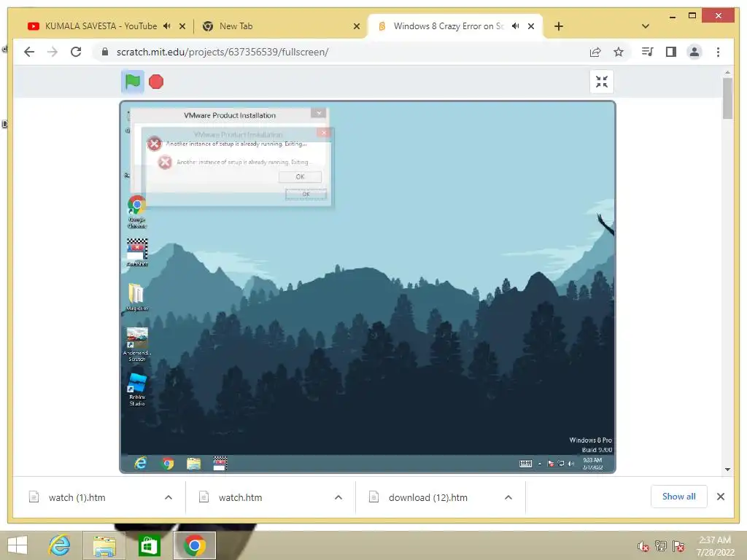
Task: Open the Chrome profile avatar
Action: (694, 52)
